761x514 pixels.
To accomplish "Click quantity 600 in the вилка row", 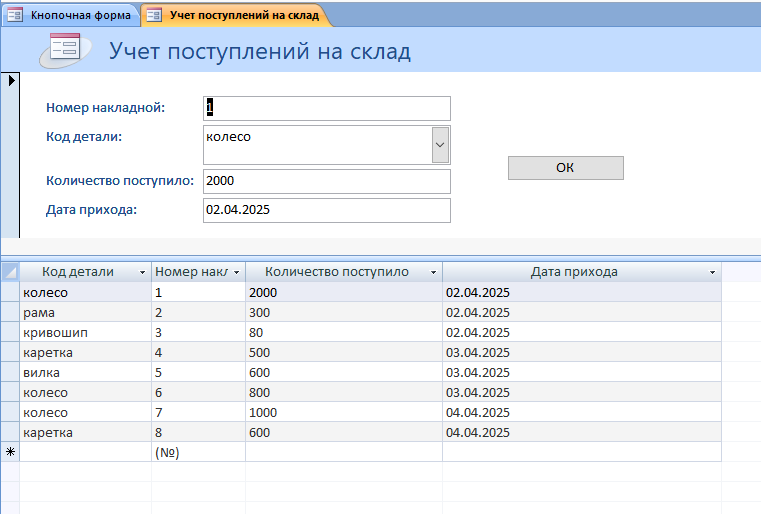I will (344, 372).
